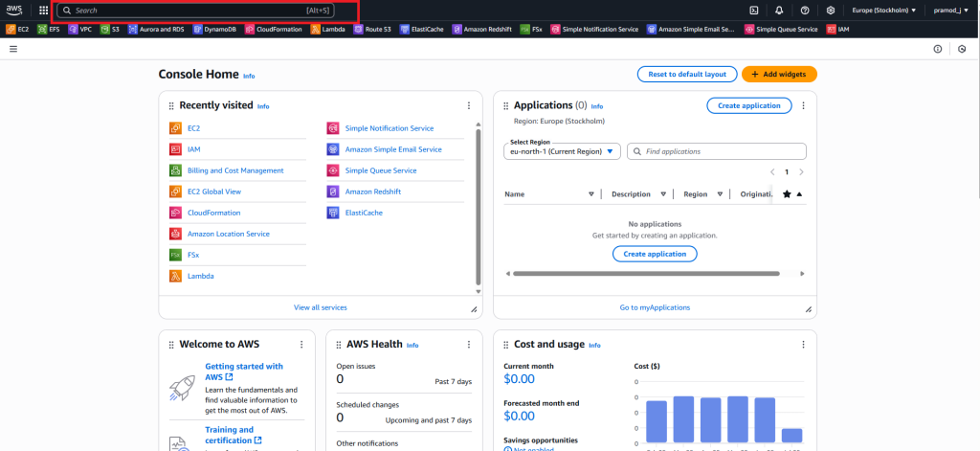Open the Welcome to AWS widget kebab menu
This screenshot has width=980, height=451.
(301, 345)
